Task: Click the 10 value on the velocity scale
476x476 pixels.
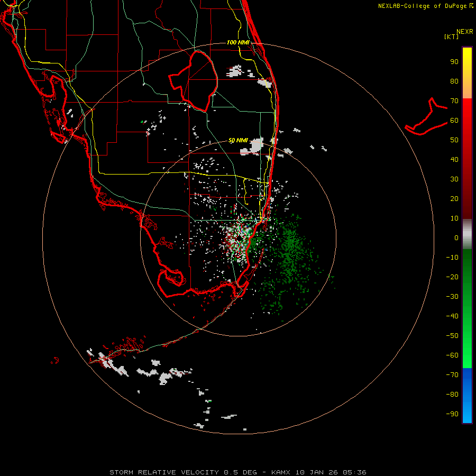Action: coord(454,218)
